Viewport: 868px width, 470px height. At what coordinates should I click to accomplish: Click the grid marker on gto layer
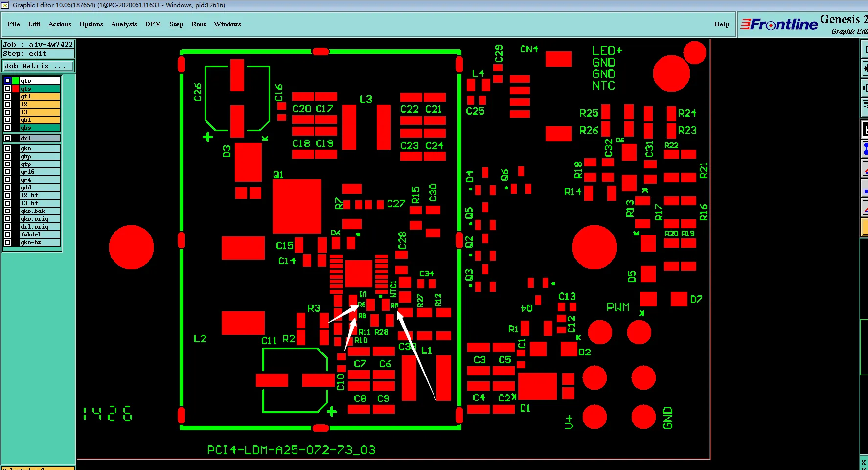pyautogui.click(x=58, y=81)
